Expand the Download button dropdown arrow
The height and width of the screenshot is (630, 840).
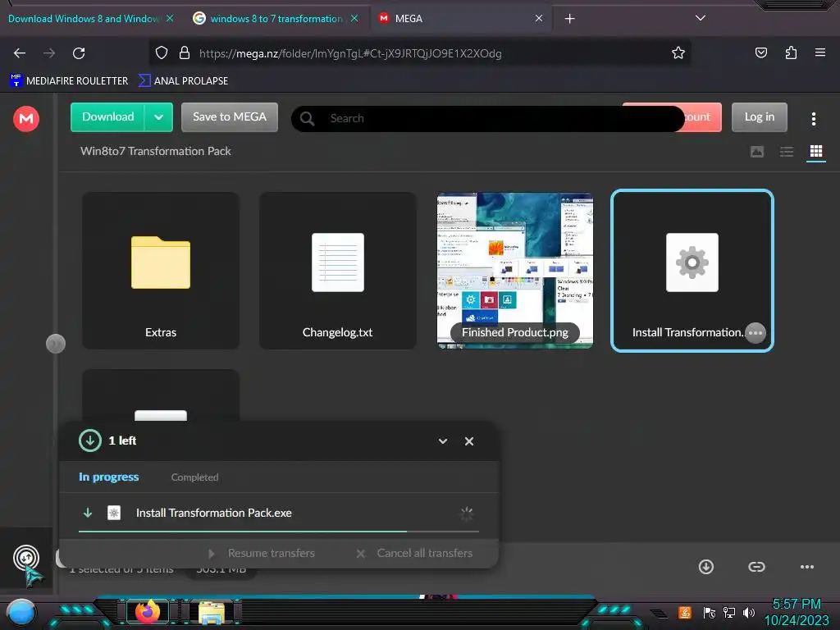click(158, 117)
